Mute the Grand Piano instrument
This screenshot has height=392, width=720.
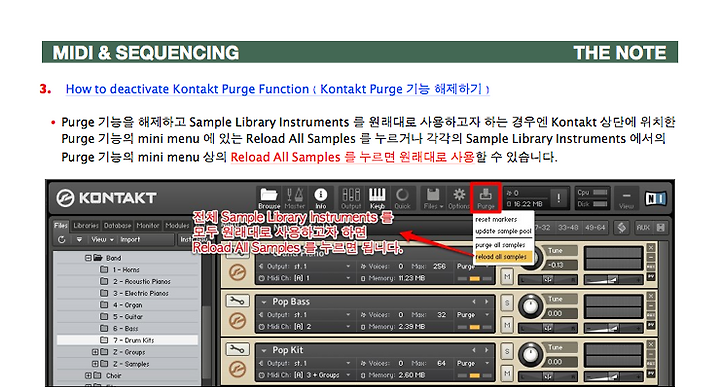pos(507,277)
